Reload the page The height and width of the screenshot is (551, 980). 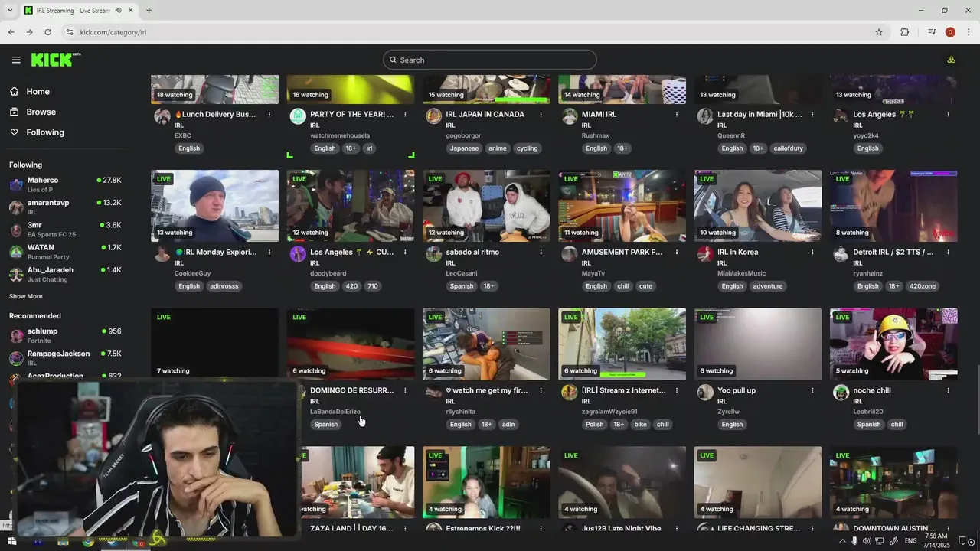click(x=47, y=32)
